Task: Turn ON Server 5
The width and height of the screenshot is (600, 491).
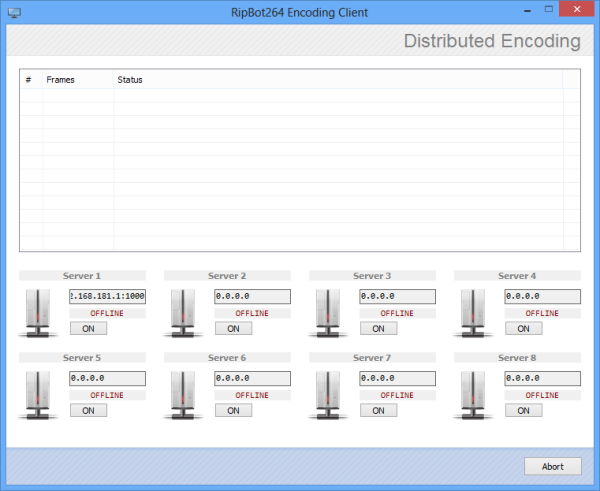Action: click(88, 410)
